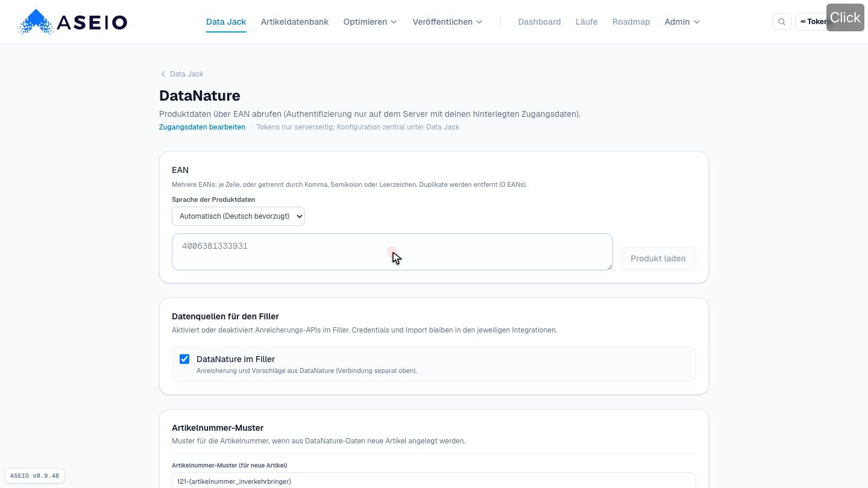Click the ASEIO v0.9.48 version badge
The height and width of the screenshot is (488, 868).
coord(34,476)
